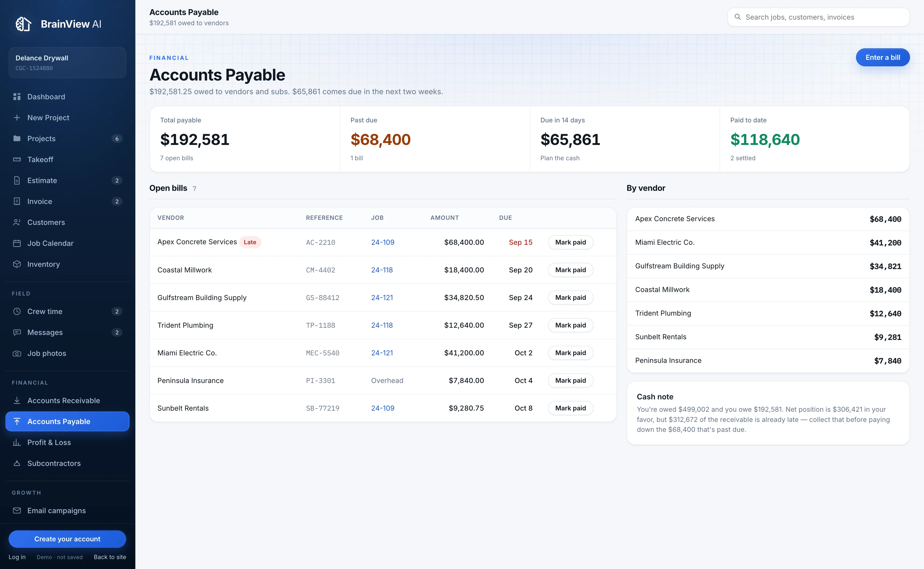Click the Late badge on Apex Concrete

click(x=250, y=242)
